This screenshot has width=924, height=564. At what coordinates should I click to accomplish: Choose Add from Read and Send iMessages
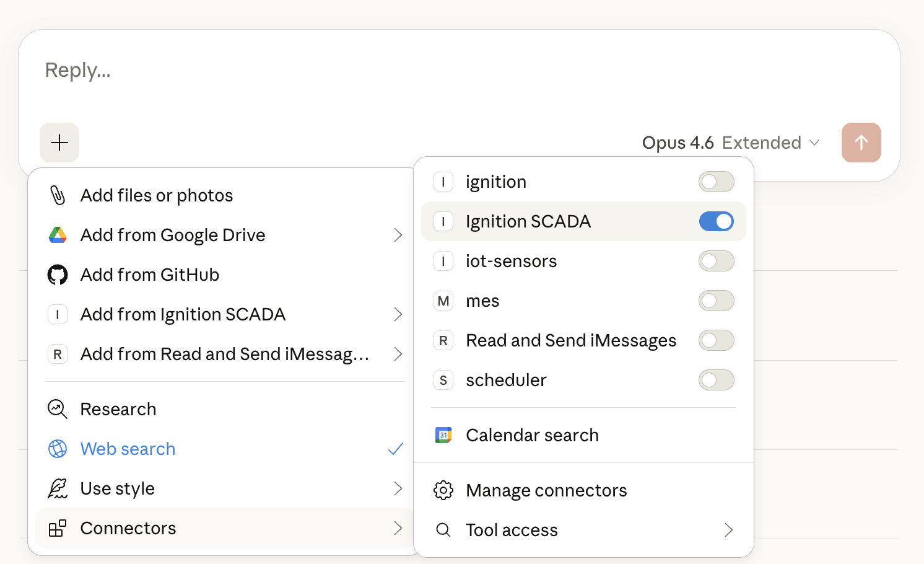point(223,354)
